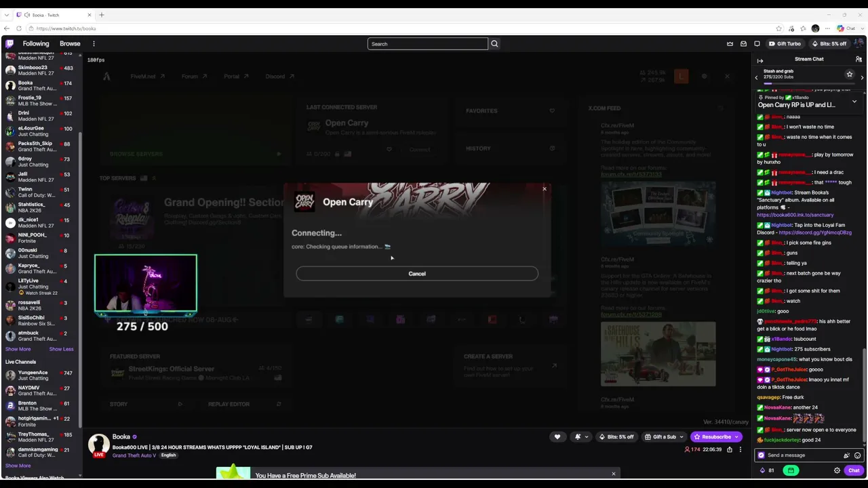Open the Discord invite link in chat
This screenshot has width=868, height=488.
click(x=815, y=232)
